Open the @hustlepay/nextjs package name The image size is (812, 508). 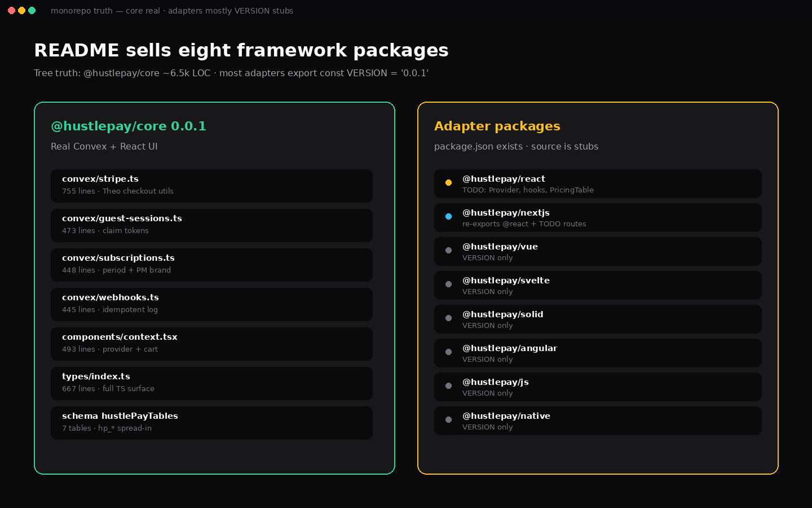[506, 213]
